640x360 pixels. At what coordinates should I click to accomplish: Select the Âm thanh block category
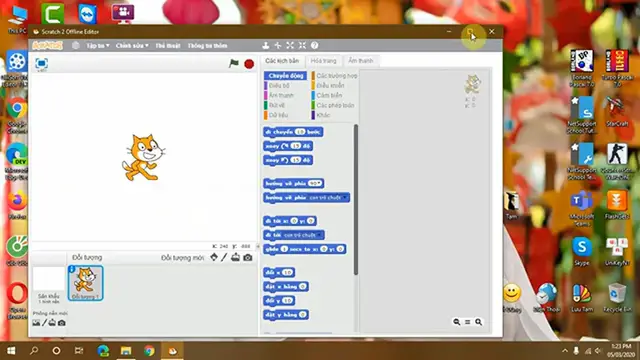[x=281, y=96]
